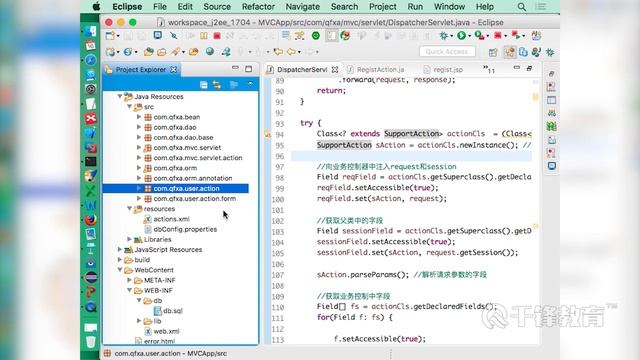Image resolution: width=640 pixels, height=360 pixels.
Task: Click line number 96 in editor gutter
Action: (280, 156)
